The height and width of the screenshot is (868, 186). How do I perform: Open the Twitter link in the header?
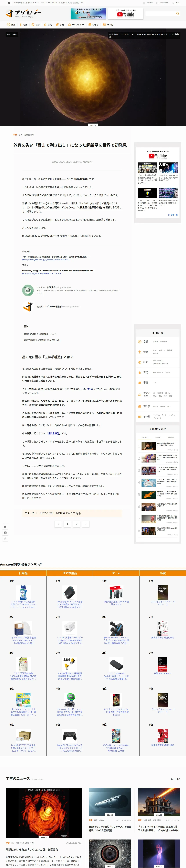coord(148,3)
